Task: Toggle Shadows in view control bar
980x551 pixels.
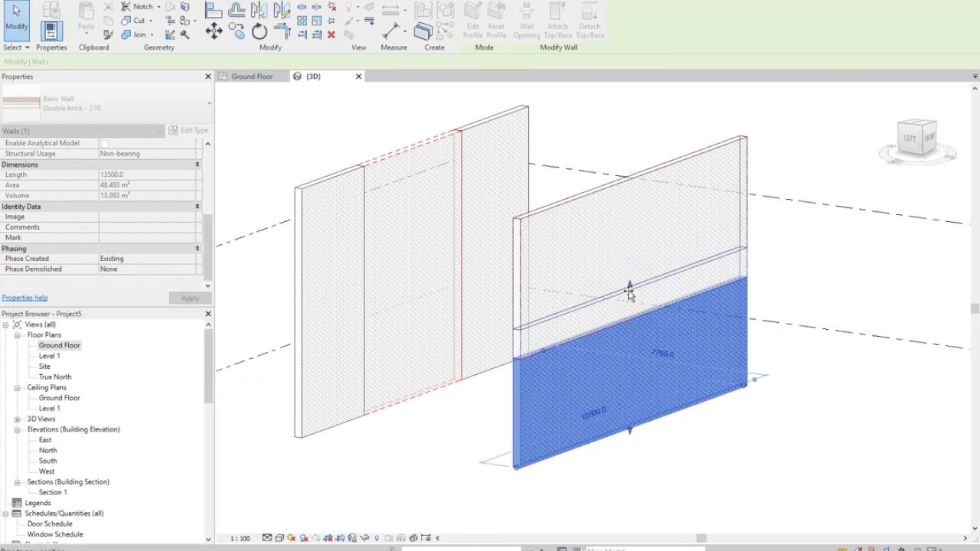Action: click(x=304, y=538)
